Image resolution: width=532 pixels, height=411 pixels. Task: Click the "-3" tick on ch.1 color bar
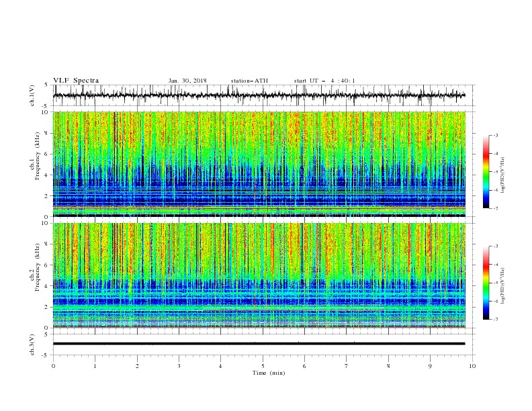(x=495, y=135)
